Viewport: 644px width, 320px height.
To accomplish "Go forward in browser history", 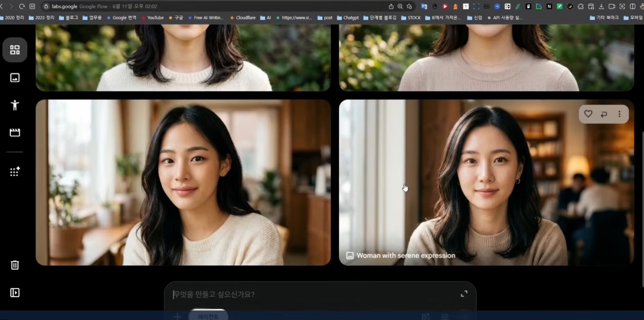I will click(x=11, y=6).
